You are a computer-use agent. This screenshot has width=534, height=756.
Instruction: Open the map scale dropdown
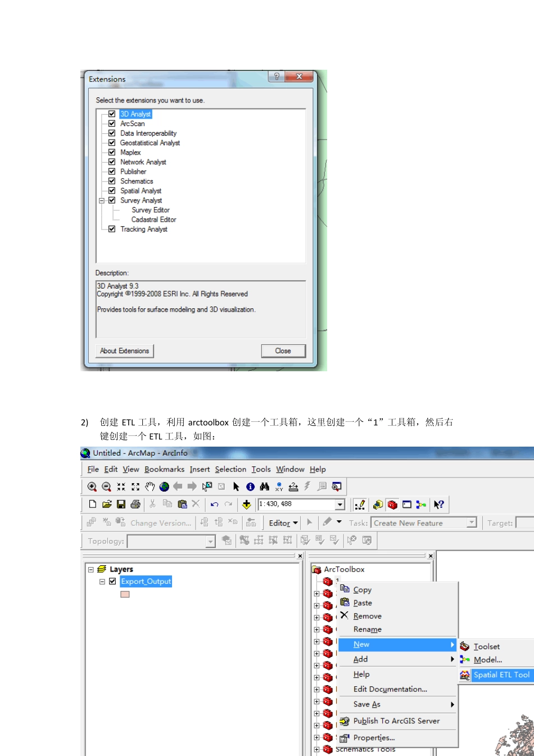tap(340, 505)
